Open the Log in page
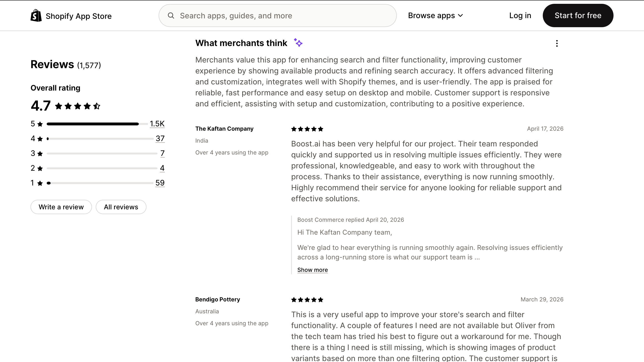Screen dimensions: 644x362 [x=520, y=16]
